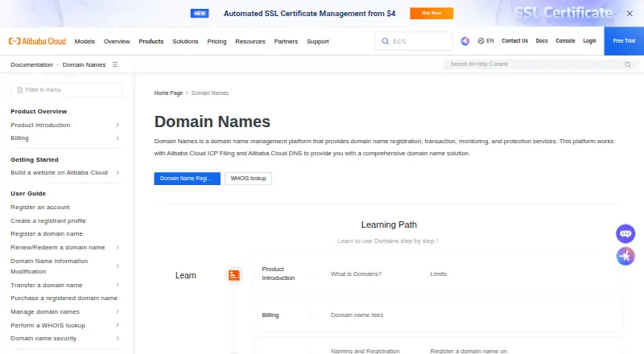Open the Models menu
This screenshot has width=644, height=354.
(x=85, y=42)
